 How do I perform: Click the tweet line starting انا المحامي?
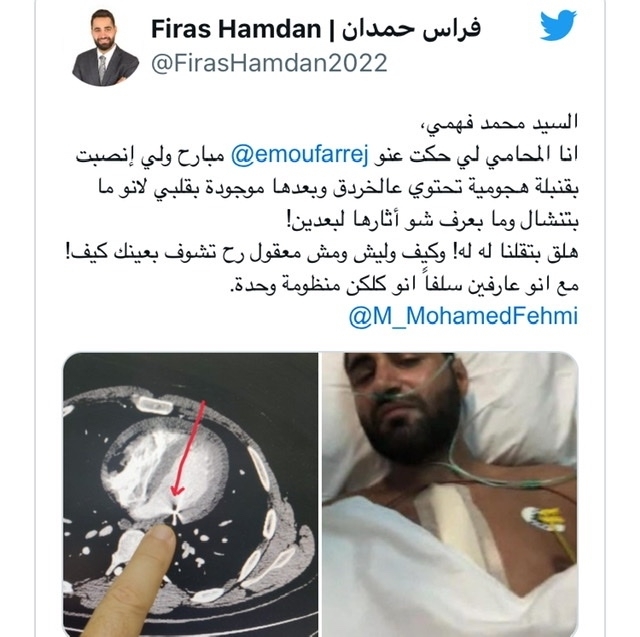click(327, 155)
